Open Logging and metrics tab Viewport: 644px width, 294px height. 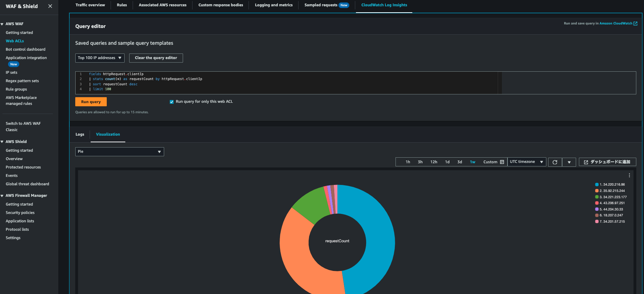point(274,5)
